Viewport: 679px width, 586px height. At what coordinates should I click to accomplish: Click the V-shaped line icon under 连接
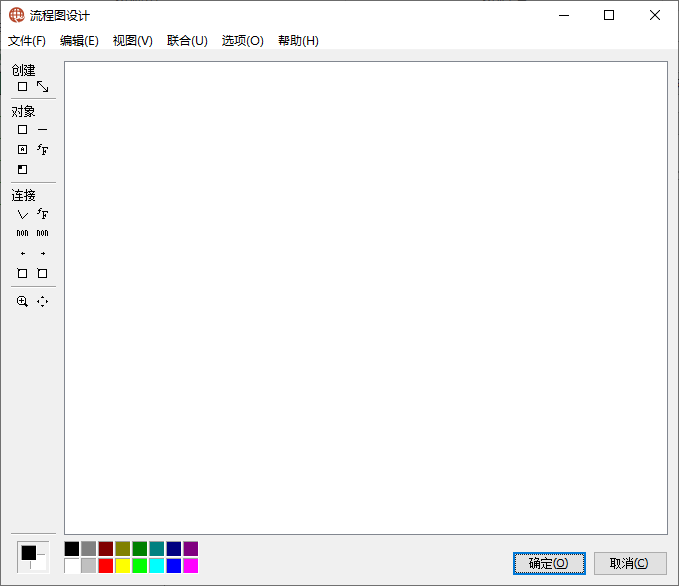(x=23, y=214)
